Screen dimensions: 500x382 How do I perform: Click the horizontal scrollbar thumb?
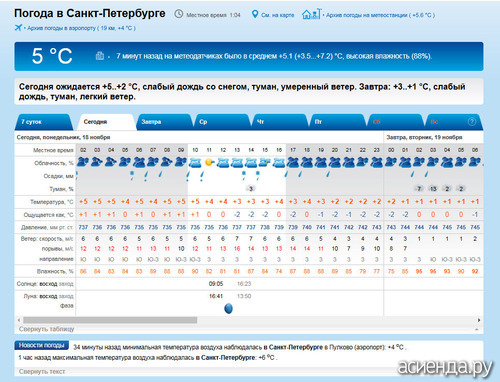point(110,320)
